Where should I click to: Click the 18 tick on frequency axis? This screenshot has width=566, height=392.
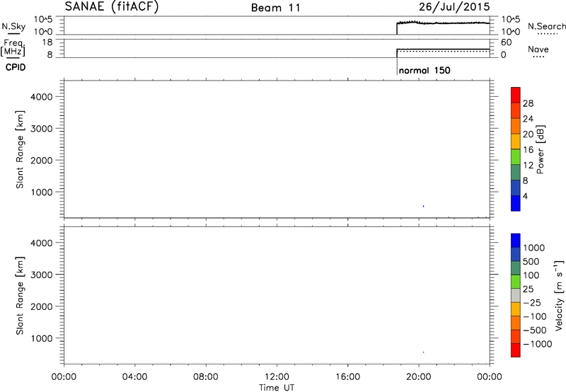point(47,42)
